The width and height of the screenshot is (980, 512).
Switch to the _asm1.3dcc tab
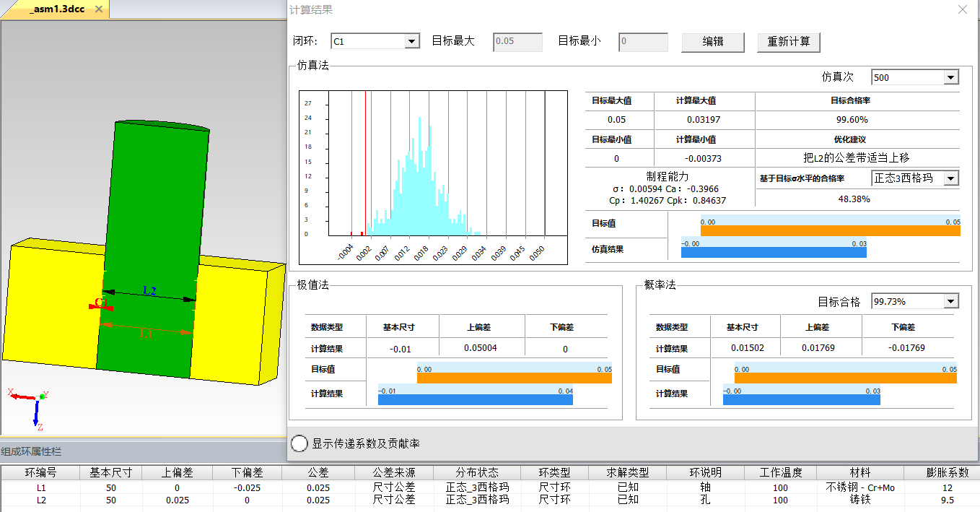56,9
